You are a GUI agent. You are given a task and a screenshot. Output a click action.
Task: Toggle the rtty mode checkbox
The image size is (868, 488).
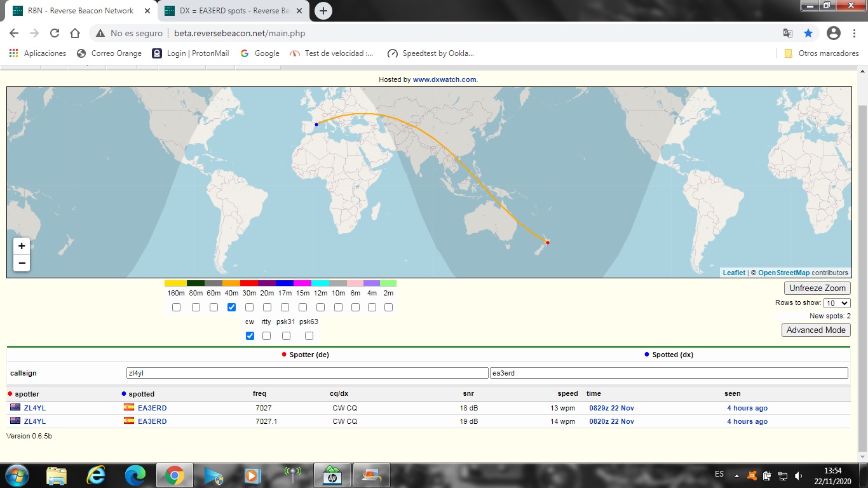tap(266, 335)
